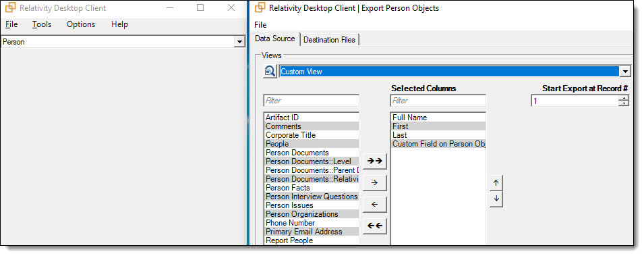Click the Relativity logo icon in Export window title
The width and height of the screenshot is (644, 256).
260,7
